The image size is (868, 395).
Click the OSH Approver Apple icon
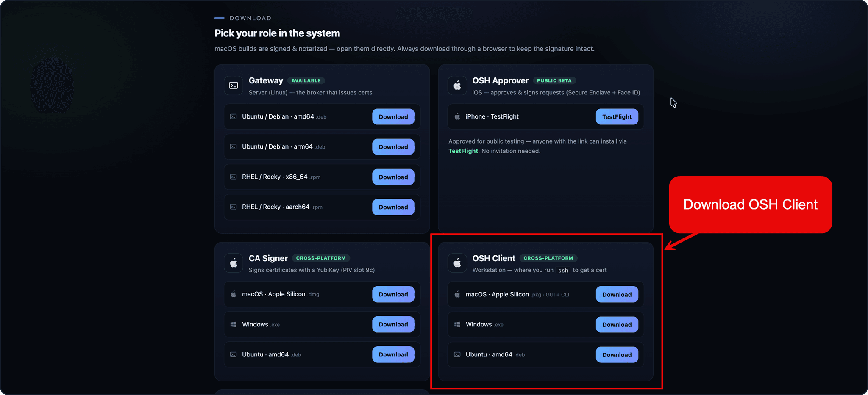tap(457, 86)
